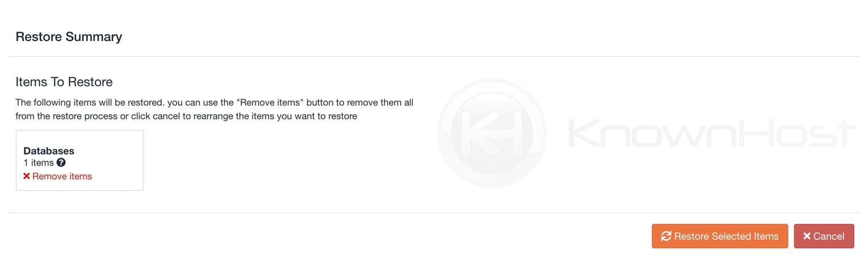Click the Restore Summary heading
This screenshot has width=868, height=275.
(x=69, y=37)
